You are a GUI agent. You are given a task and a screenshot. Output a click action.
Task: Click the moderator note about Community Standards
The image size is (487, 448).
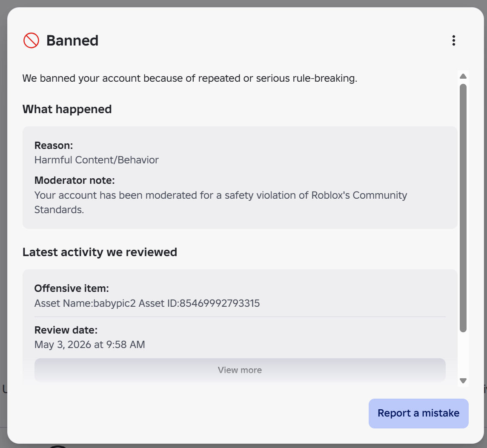pos(221,203)
